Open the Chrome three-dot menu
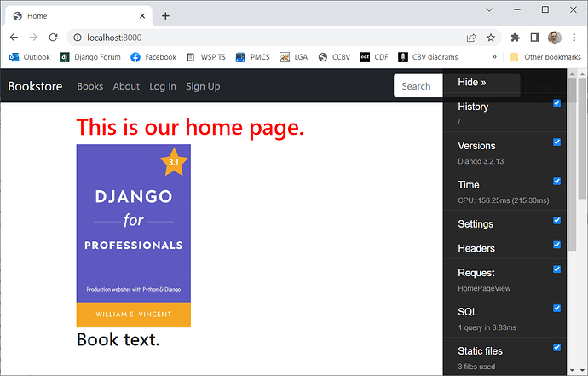 (574, 38)
